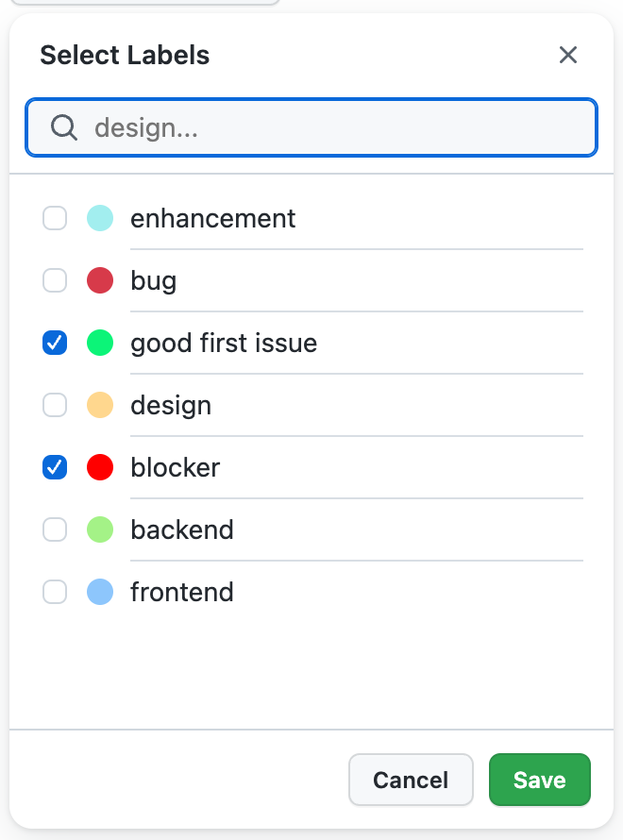The width and height of the screenshot is (623, 840).
Task: Save the selected labels
Action: (539, 780)
